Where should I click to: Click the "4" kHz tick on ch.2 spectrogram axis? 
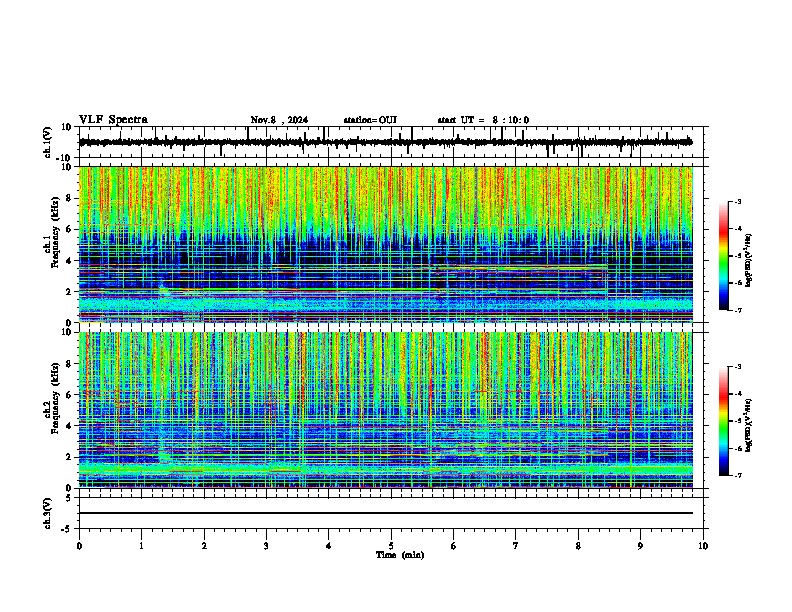pos(70,426)
